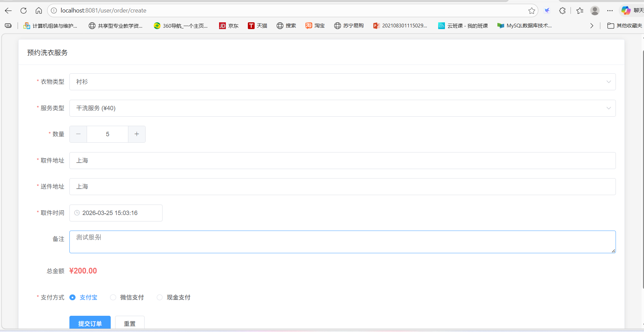644x332 pixels.
Task: Open the 取件时间 date picker
Action: click(116, 213)
